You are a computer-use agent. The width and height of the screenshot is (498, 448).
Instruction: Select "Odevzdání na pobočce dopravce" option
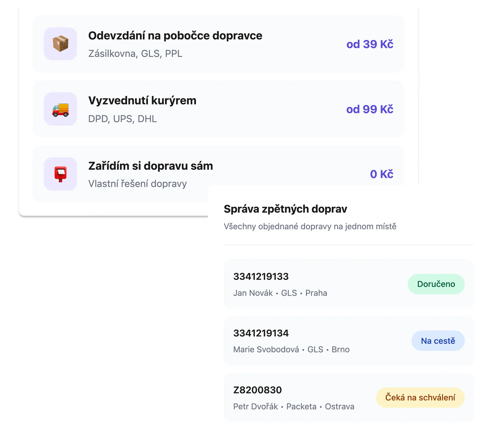[175, 36]
